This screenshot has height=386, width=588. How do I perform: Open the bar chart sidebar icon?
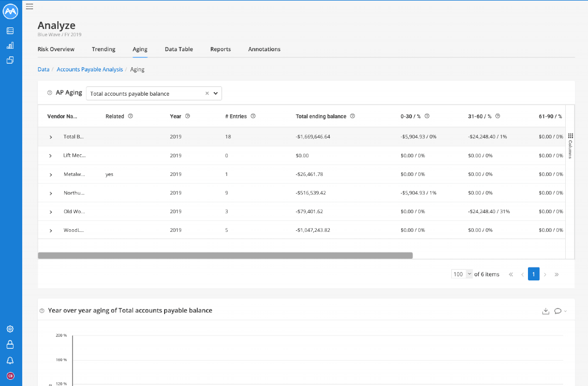tap(10, 46)
